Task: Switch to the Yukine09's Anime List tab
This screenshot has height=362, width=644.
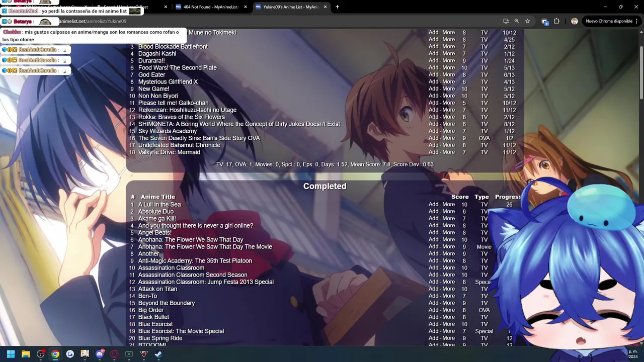Action: (291, 7)
